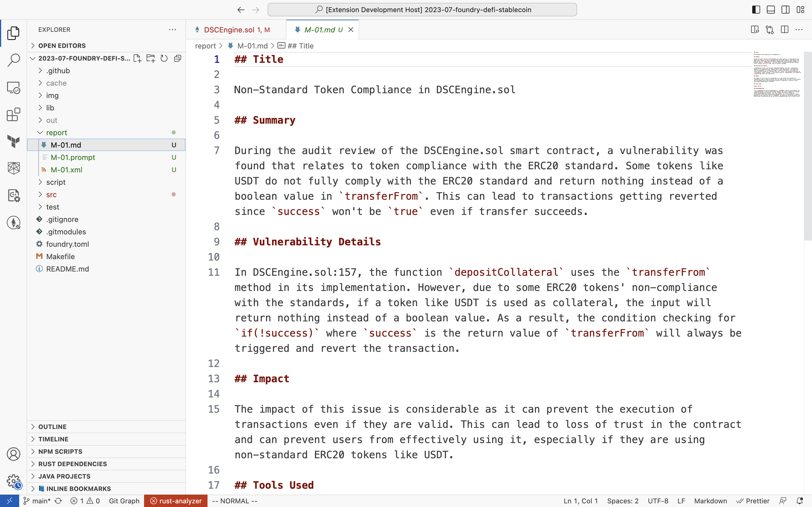Open the Extensions view icon
Viewport: 812px width, 507px height.
(14, 115)
